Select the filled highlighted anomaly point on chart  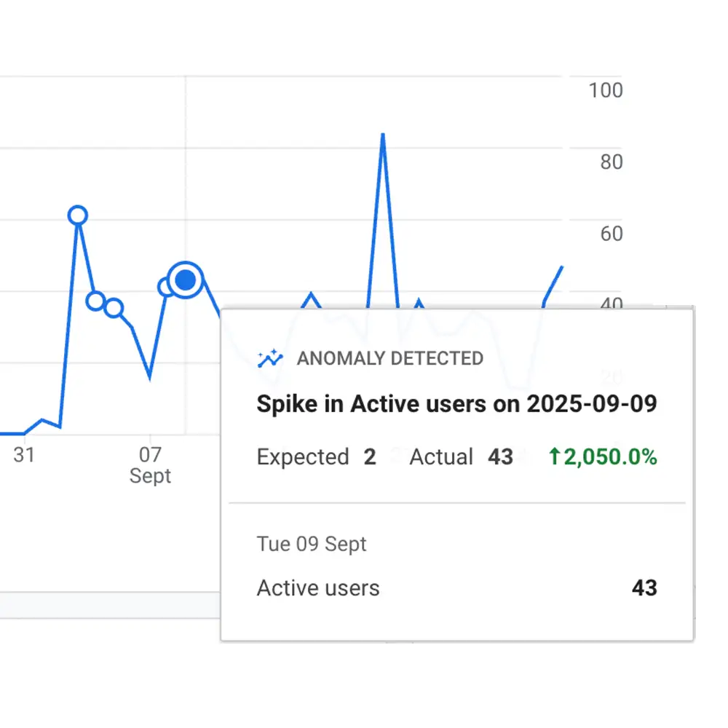[x=186, y=280]
